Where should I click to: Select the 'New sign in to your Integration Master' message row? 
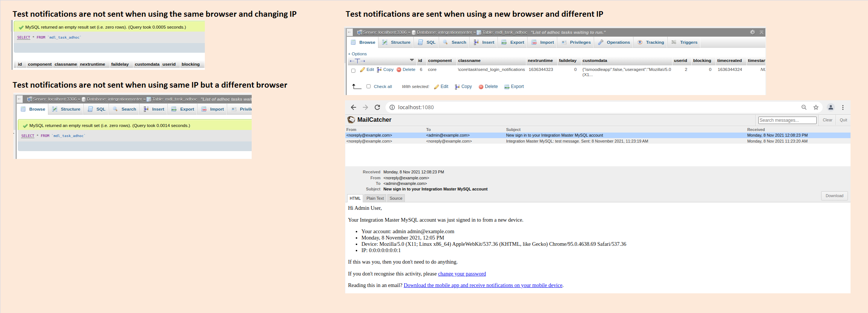point(598,135)
